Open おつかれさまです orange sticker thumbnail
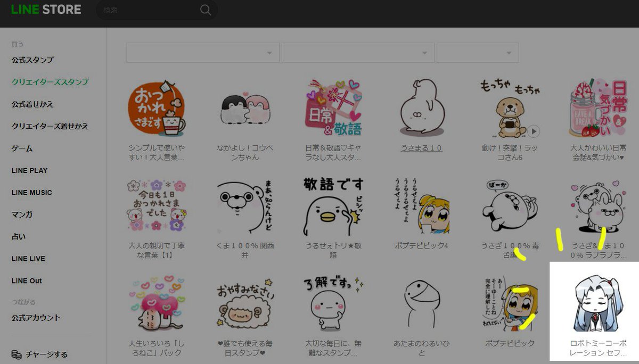 157,110
